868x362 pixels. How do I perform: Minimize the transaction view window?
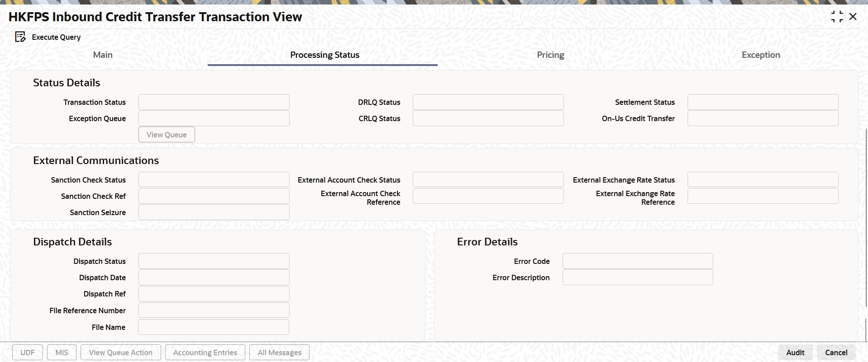pos(837,17)
